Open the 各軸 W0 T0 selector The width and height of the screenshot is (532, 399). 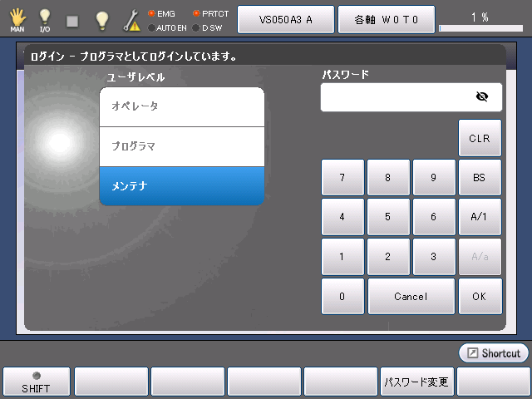pos(386,19)
